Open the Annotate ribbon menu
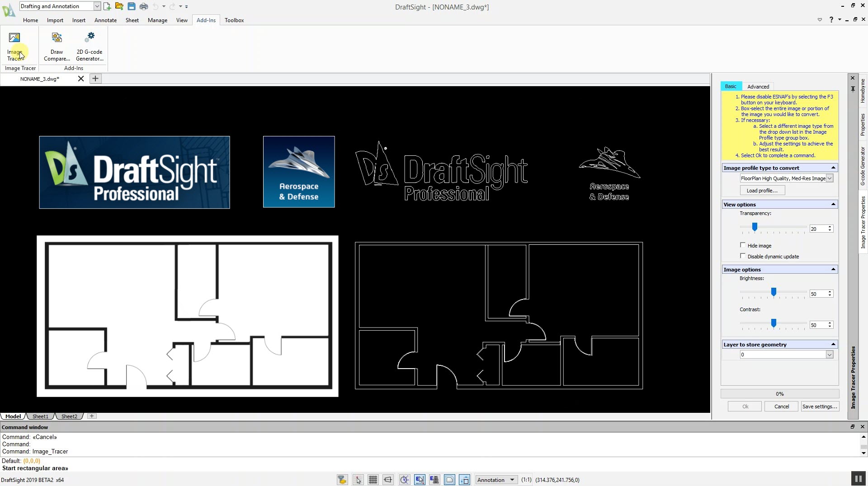Viewport: 868px width, 486px height. pyautogui.click(x=105, y=20)
